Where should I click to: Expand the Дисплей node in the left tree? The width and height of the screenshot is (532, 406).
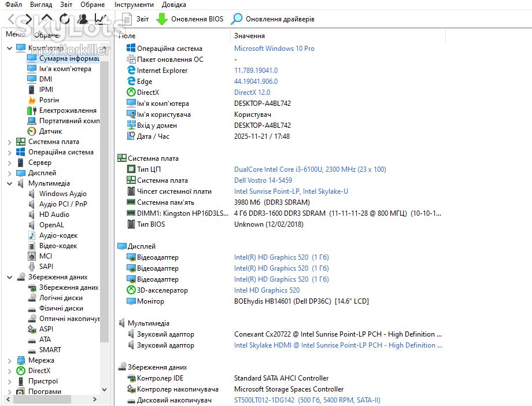point(9,173)
